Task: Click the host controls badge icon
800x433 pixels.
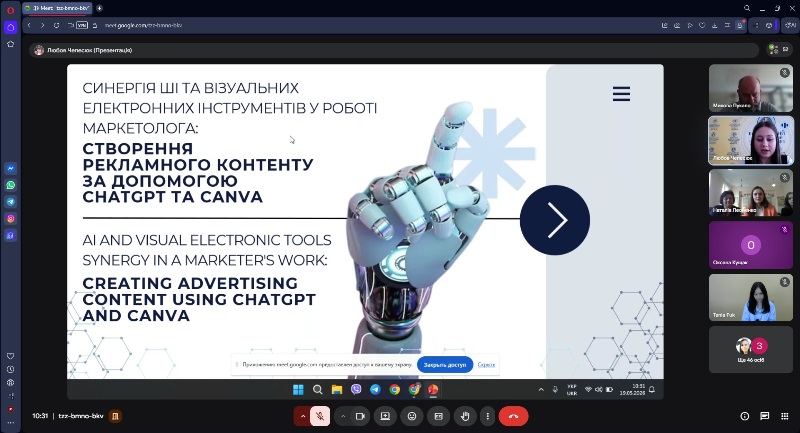Action: 115,416
